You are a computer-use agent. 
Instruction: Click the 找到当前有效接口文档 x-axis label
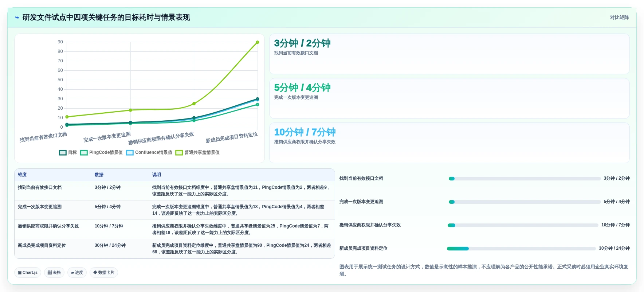(x=43, y=137)
